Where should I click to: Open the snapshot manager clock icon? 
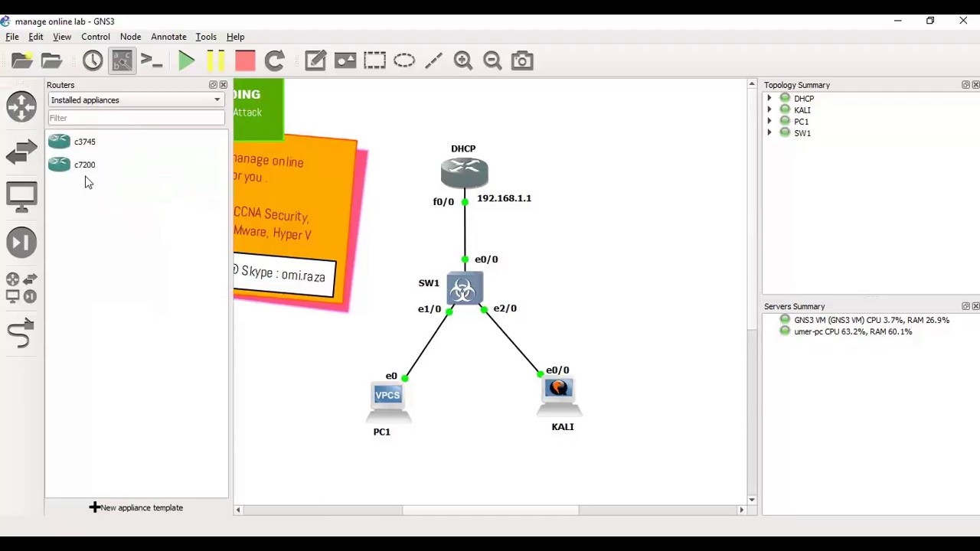tap(93, 60)
